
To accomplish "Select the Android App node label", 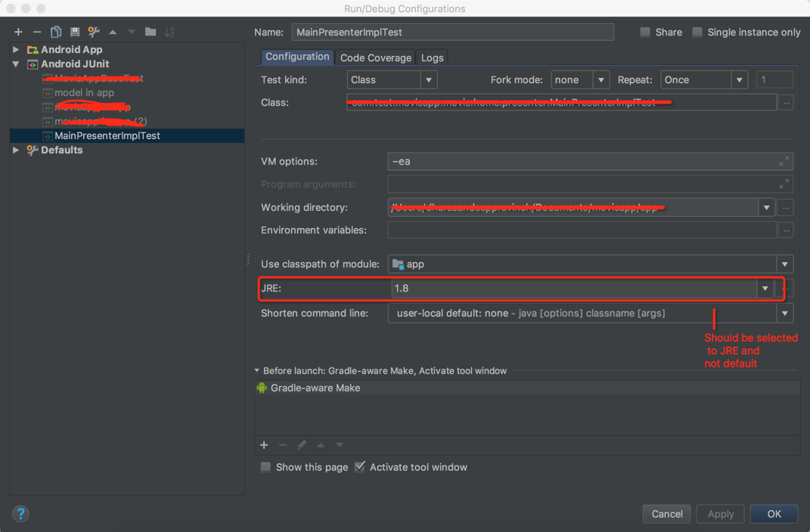I will (71, 50).
